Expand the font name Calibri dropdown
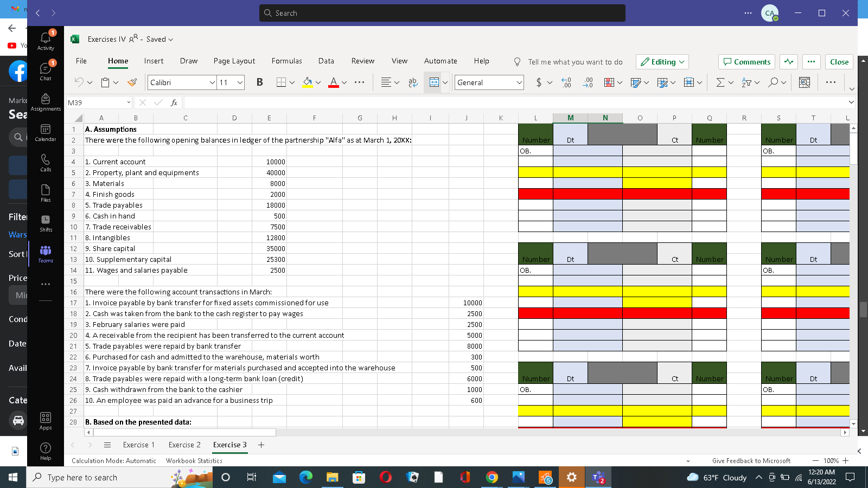The width and height of the screenshot is (868, 488). (x=212, y=82)
